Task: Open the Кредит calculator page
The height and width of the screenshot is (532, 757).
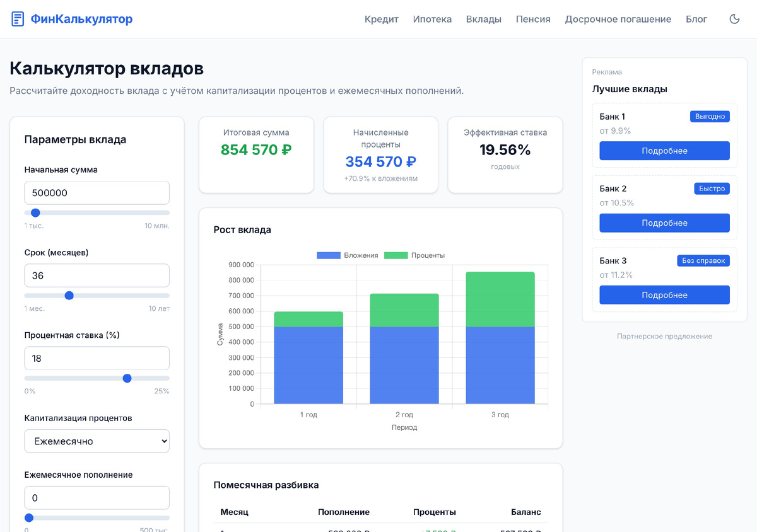Action: click(382, 19)
